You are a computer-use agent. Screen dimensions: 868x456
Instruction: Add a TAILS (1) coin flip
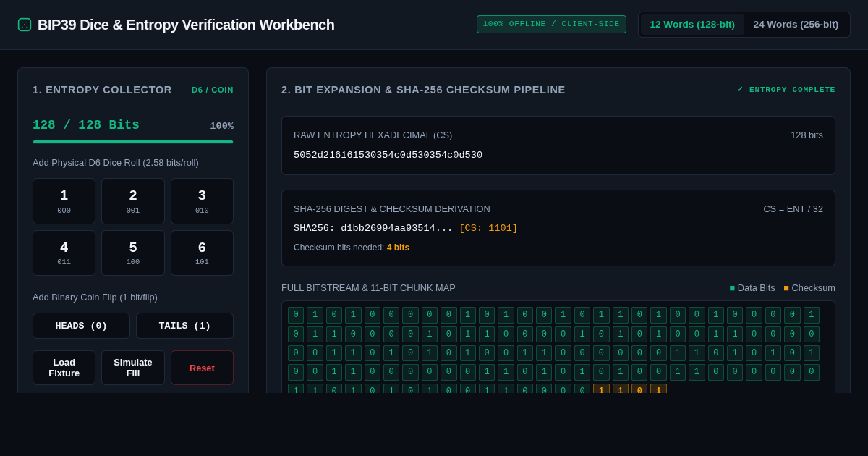184,326
